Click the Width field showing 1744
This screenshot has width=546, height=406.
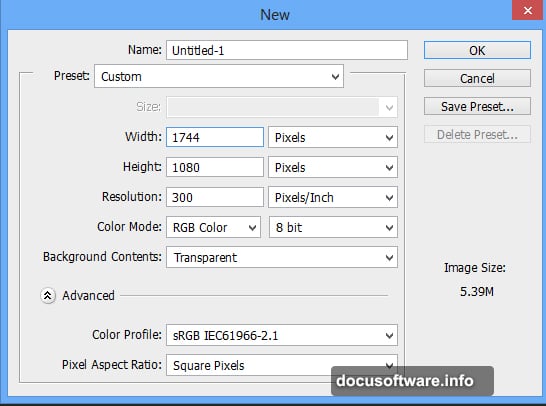[215, 137]
